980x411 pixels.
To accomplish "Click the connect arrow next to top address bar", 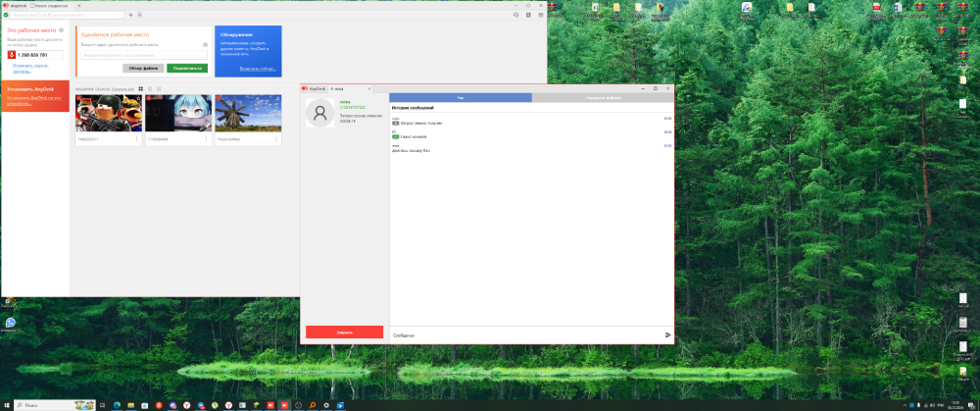I will (130, 15).
